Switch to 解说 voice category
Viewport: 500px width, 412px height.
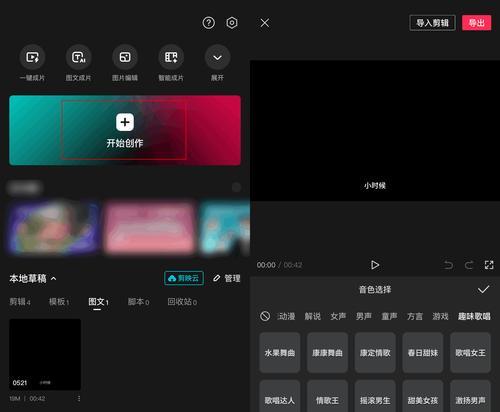(x=313, y=316)
